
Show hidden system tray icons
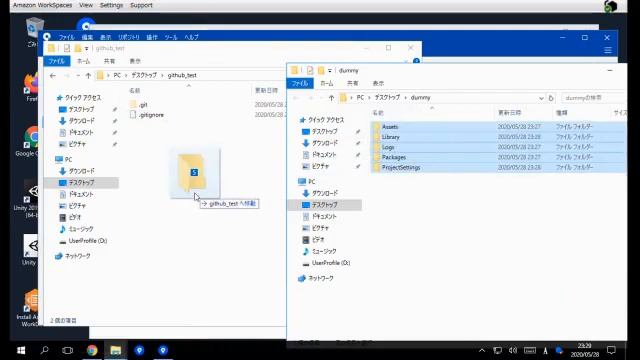click(482, 351)
